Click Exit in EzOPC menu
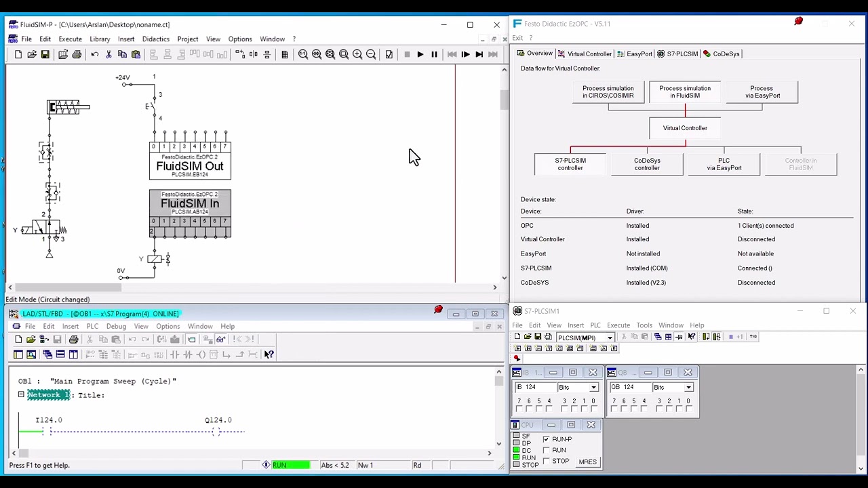The image size is (868, 488). [x=517, y=38]
